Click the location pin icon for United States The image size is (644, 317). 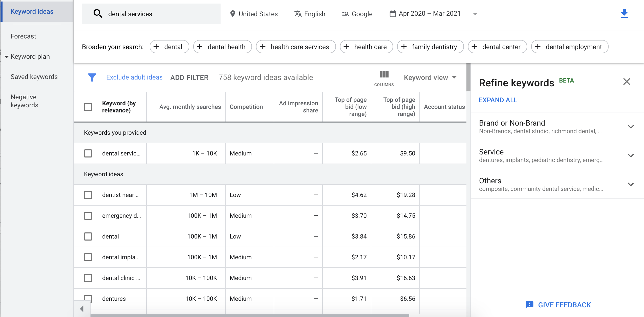click(232, 14)
